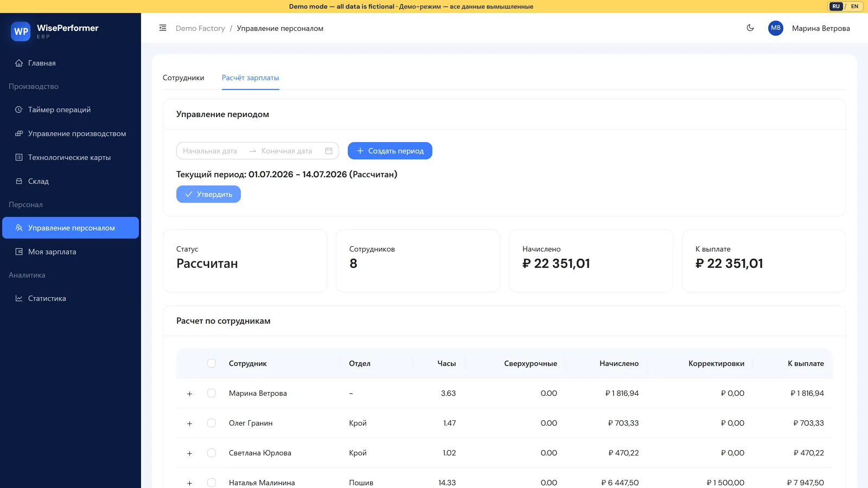Click the Конечная дата input field
868x488 pixels.
click(287, 151)
